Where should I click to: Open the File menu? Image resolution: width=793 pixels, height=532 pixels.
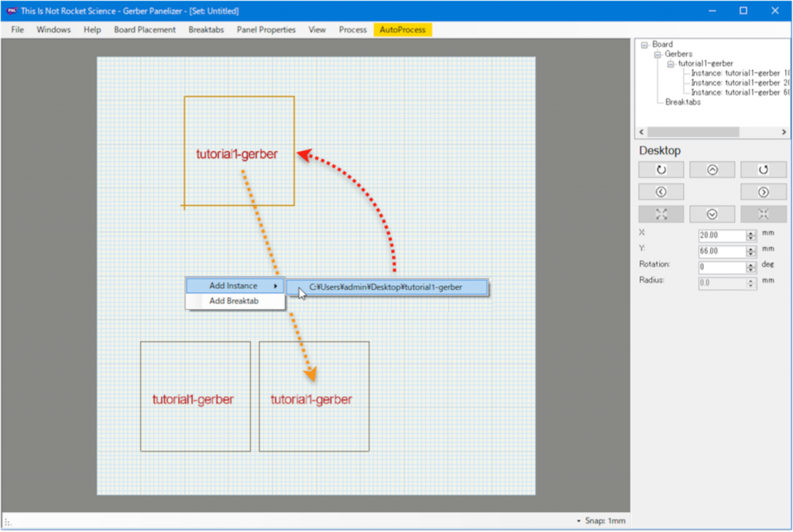(x=17, y=30)
